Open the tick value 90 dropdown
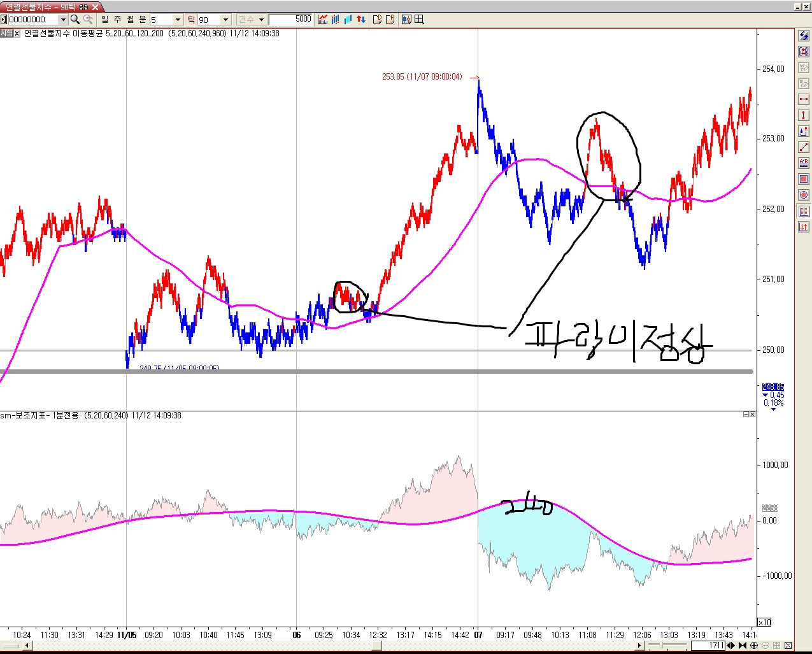The width and height of the screenshot is (812, 654). coord(225,20)
